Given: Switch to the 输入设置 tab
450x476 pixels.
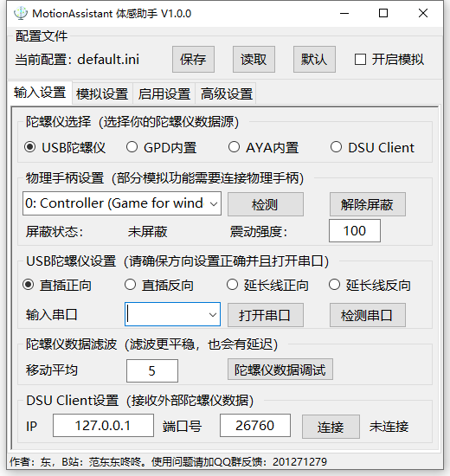Looking at the screenshot, I should coord(40,93).
